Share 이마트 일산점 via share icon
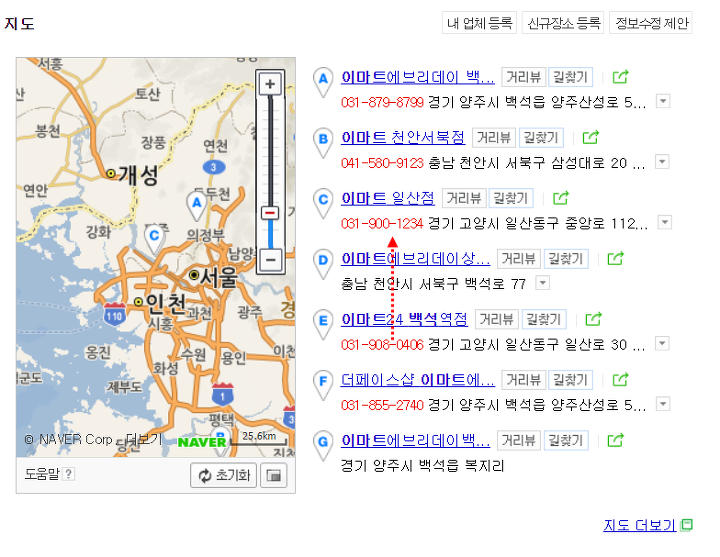720x557 pixels. [561, 198]
